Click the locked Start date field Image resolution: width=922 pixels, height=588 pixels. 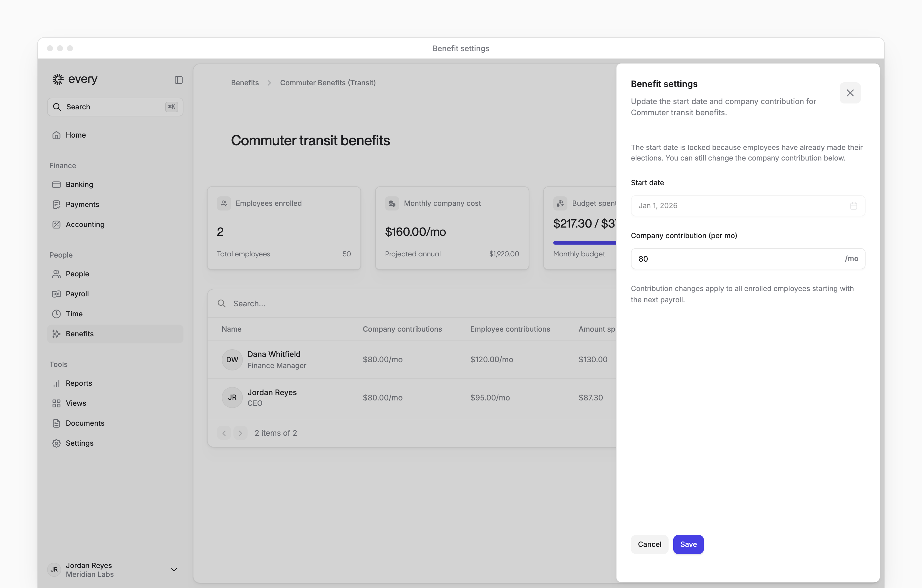[748, 206]
